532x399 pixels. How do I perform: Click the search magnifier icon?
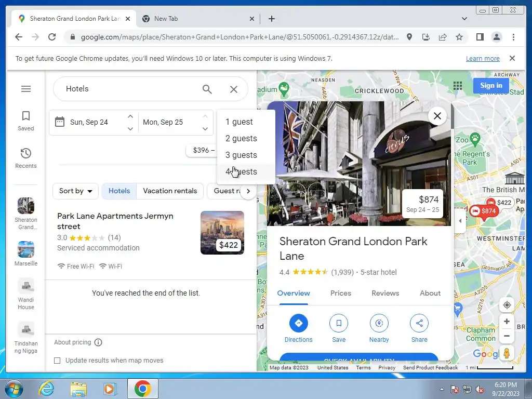coord(207,89)
